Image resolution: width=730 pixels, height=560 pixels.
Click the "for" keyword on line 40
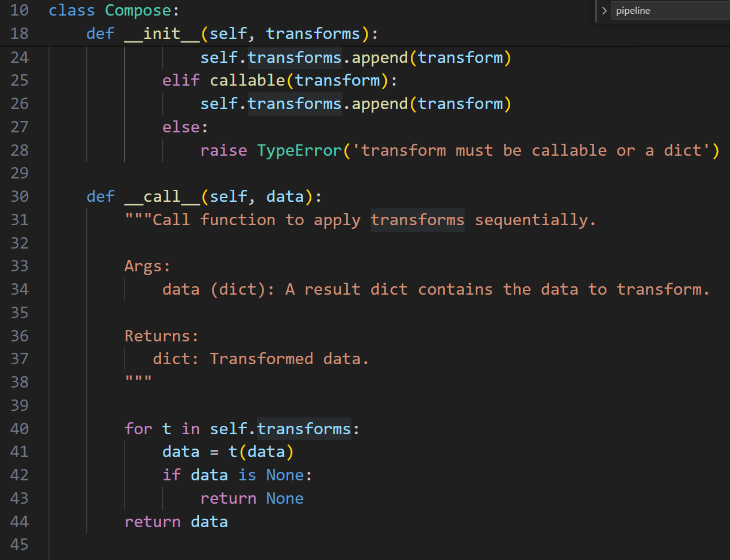pos(138,429)
